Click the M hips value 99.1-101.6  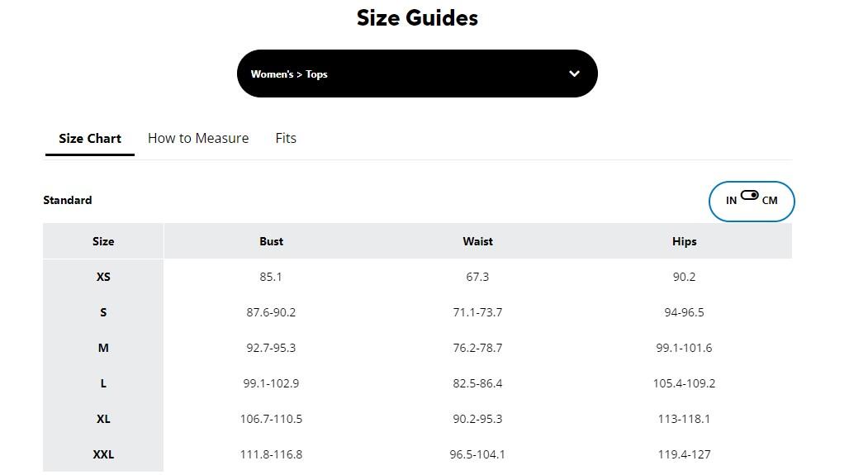pos(684,348)
